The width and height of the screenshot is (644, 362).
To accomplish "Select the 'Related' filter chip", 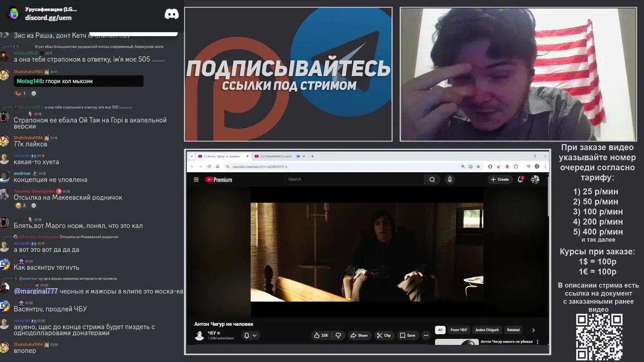I will click(x=513, y=330).
